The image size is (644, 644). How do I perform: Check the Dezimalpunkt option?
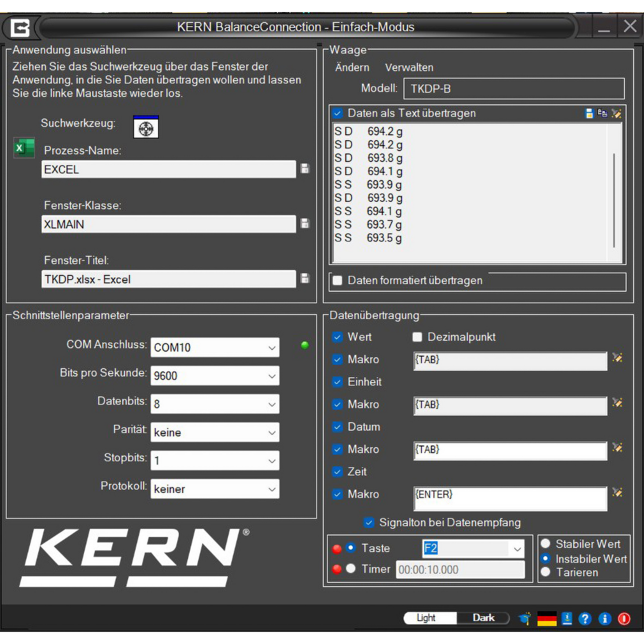click(417, 337)
